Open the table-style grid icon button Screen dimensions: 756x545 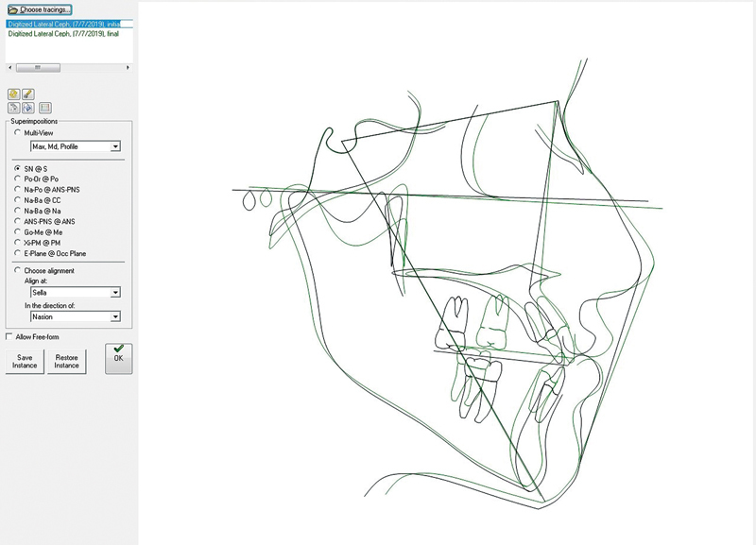(x=45, y=108)
